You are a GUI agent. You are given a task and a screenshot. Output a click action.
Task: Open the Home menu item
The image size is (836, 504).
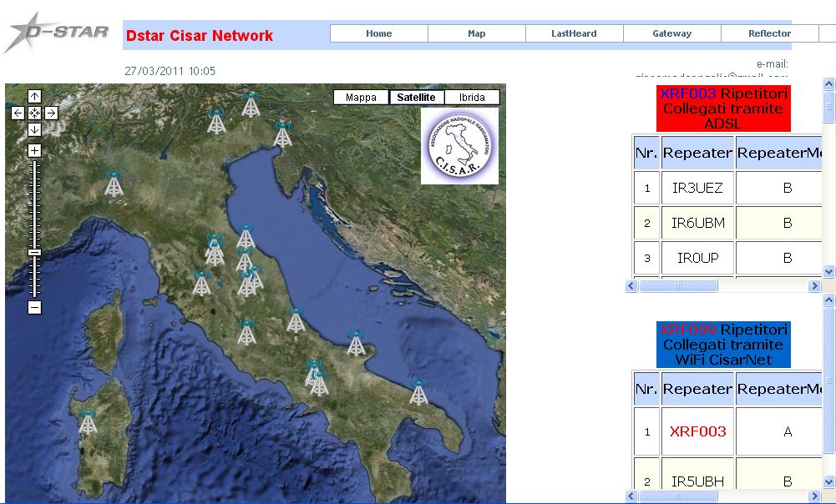[379, 33]
